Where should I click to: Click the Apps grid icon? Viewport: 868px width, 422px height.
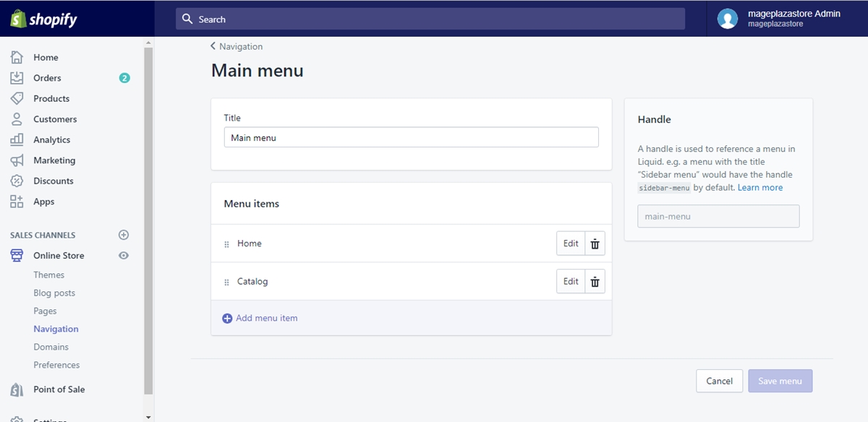pyautogui.click(x=17, y=202)
